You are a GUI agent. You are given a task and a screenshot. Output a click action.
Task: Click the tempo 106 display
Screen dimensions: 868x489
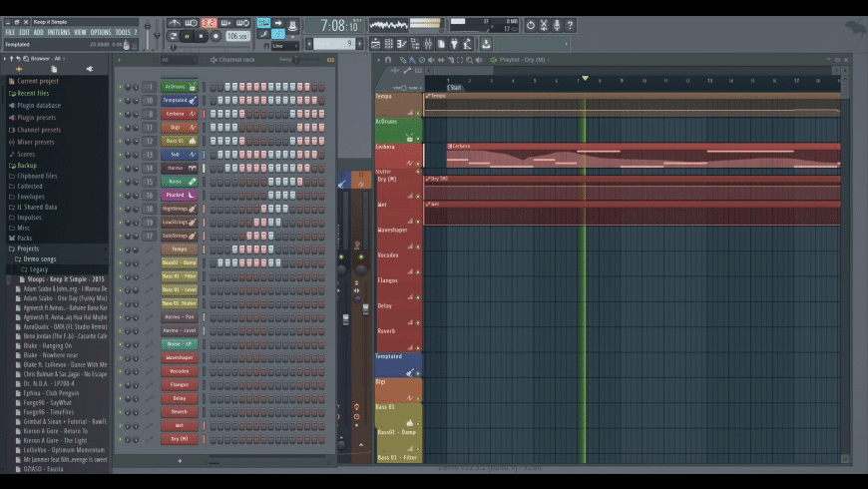pyautogui.click(x=236, y=36)
